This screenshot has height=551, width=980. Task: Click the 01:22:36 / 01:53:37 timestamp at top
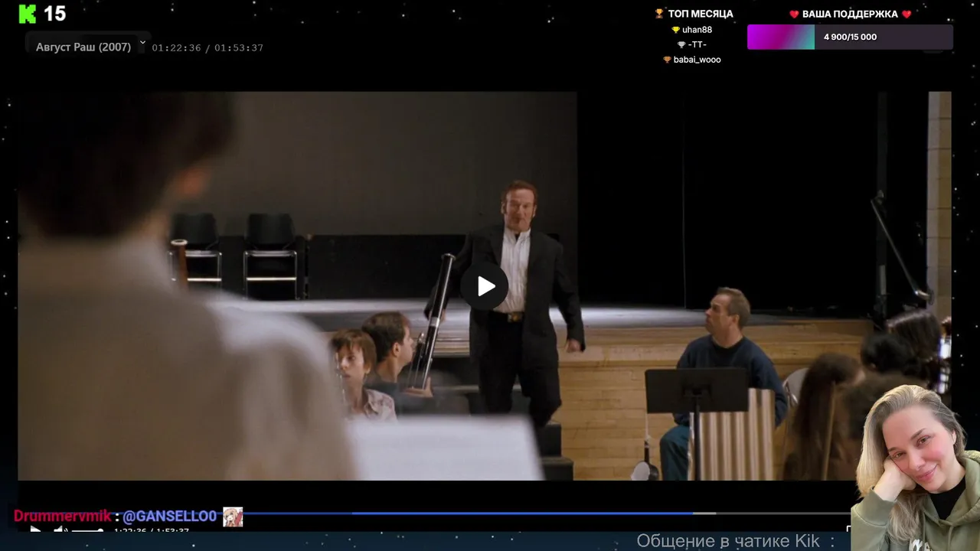tap(207, 47)
